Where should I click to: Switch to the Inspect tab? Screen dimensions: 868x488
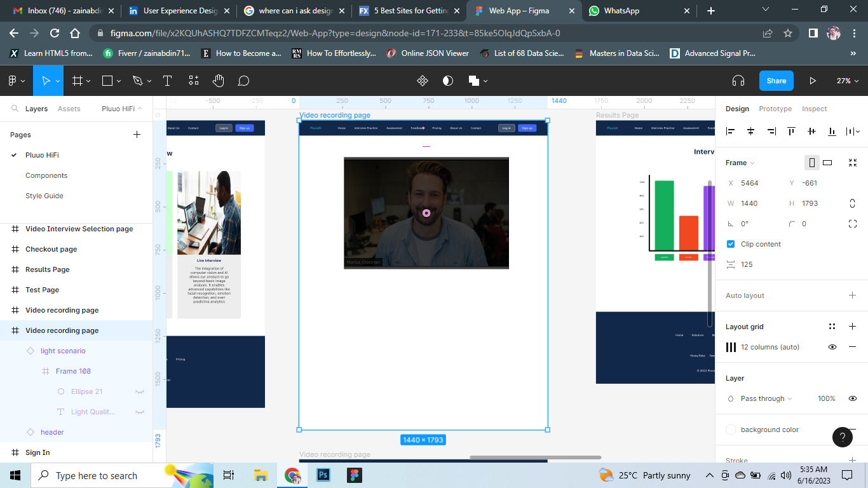pyautogui.click(x=814, y=109)
